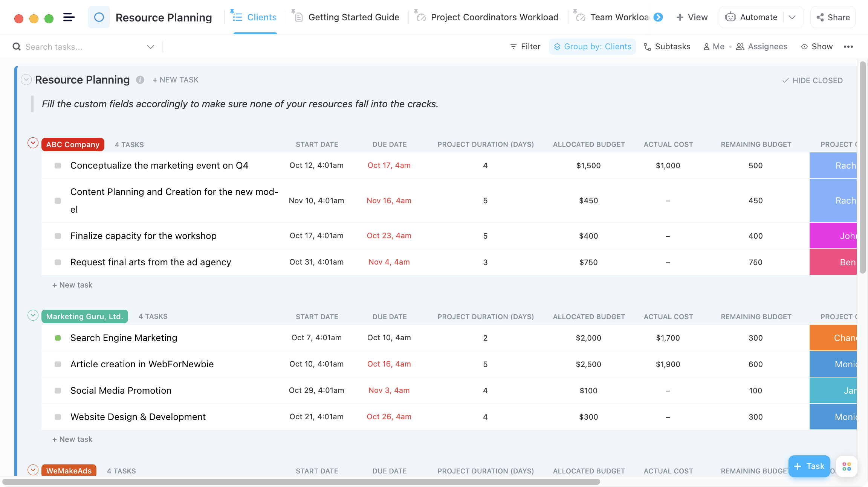Toggle Me filter in toolbar
Image resolution: width=868 pixels, height=487 pixels.
click(714, 46)
